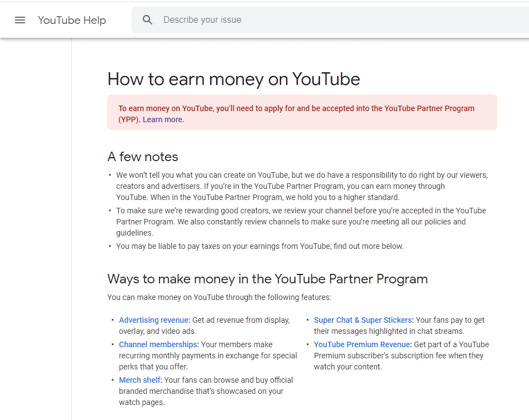Click the note beginning "We won't tell you what you can create"

(302, 186)
